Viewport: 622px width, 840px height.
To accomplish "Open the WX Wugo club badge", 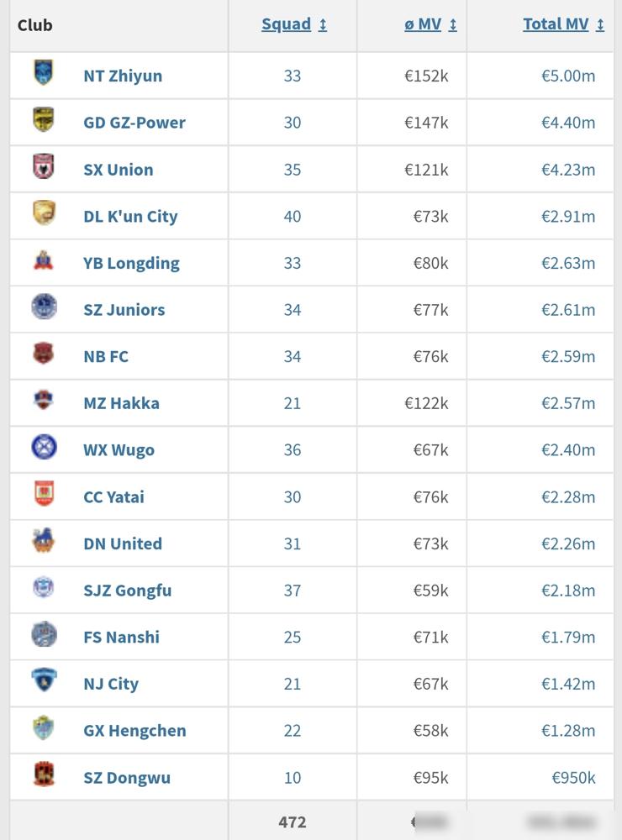I will point(44,448).
